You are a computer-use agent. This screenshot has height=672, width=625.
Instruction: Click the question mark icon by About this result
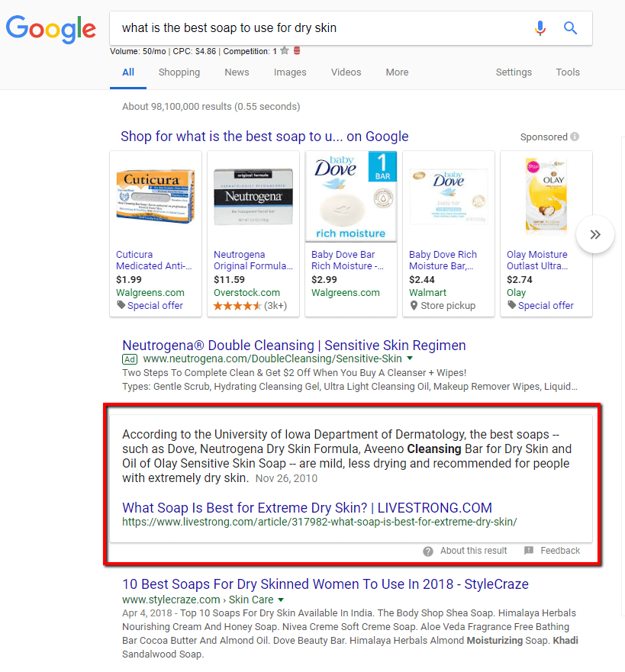click(x=428, y=551)
